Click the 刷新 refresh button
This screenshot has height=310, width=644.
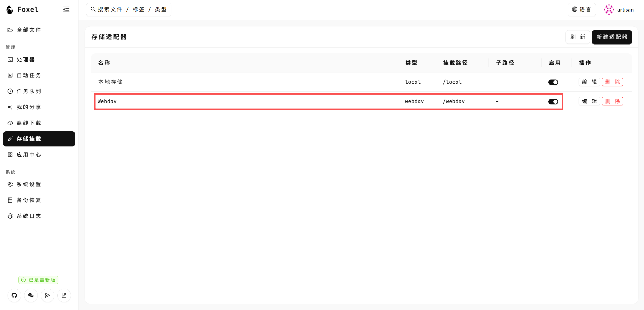578,37
